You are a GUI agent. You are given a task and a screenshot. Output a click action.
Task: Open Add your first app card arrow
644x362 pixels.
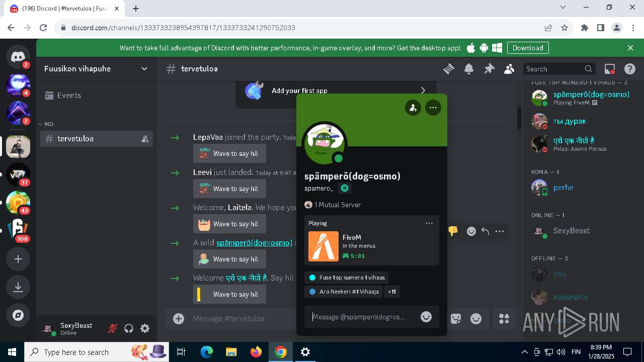tap(423, 90)
